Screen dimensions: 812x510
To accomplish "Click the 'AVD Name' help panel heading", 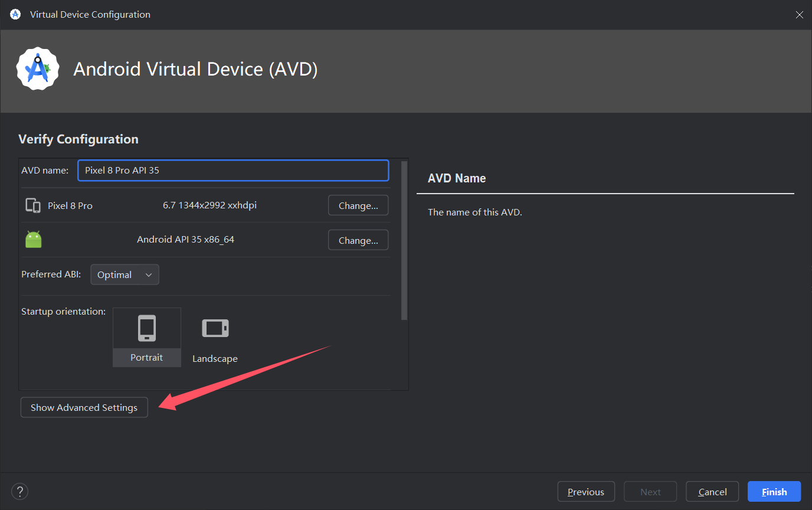I will click(x=457, y=178).
